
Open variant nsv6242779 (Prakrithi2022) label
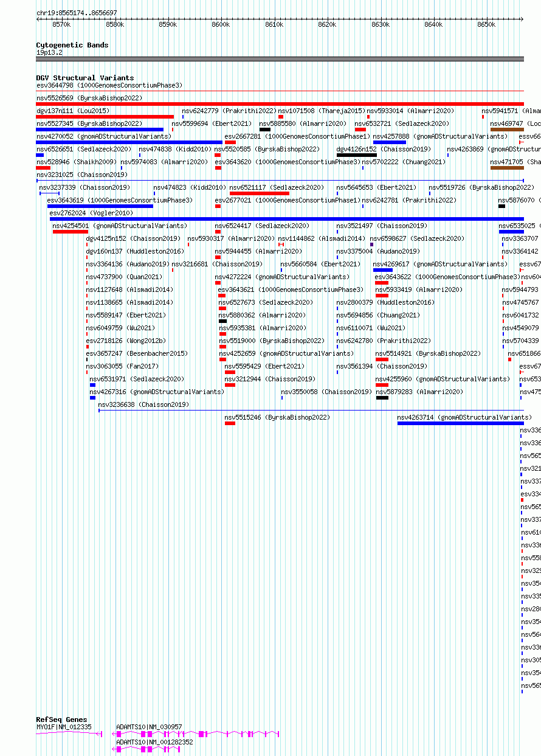(x=229, y=111)
